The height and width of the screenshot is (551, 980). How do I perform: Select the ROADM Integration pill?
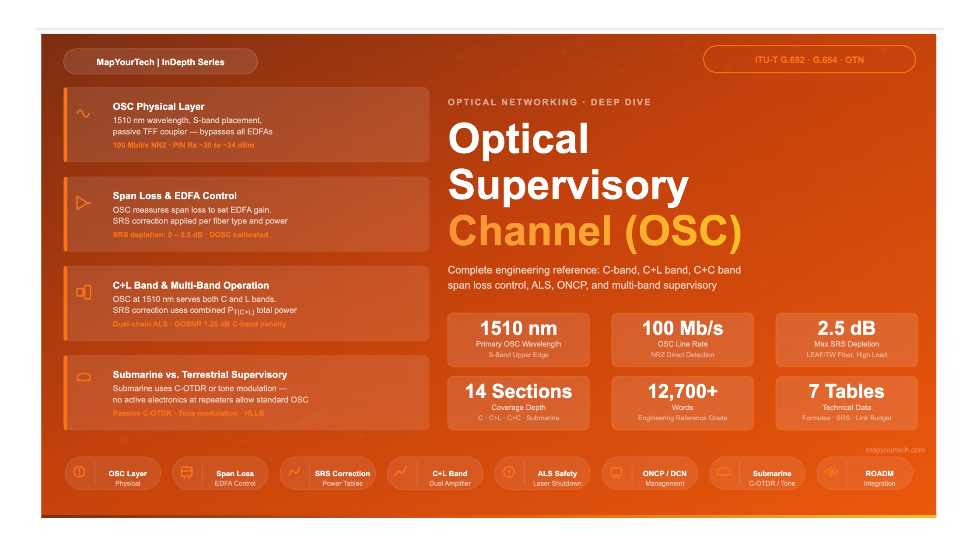tap(864, 474)
